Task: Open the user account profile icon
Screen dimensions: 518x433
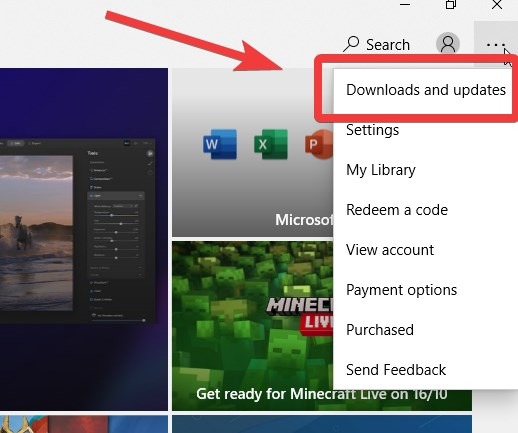Action: (x=448, y=44)
